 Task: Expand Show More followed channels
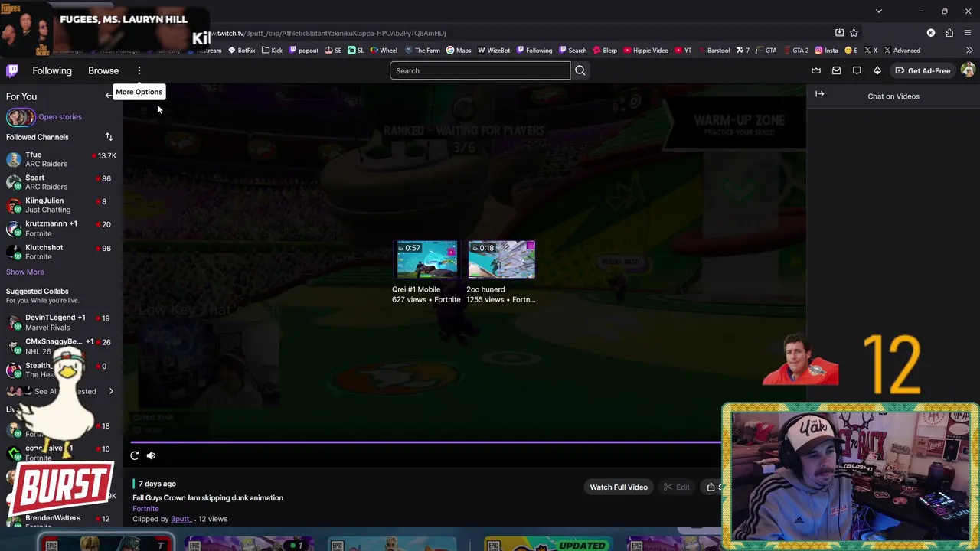(25, 272)
